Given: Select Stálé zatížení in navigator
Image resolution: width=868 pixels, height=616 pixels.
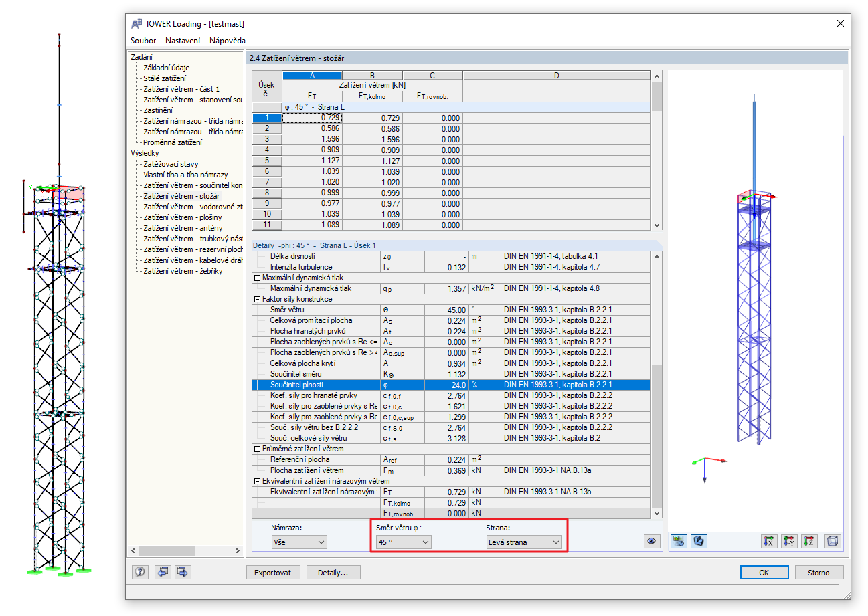Looking at the screenshot, I should tap(165, 78).
